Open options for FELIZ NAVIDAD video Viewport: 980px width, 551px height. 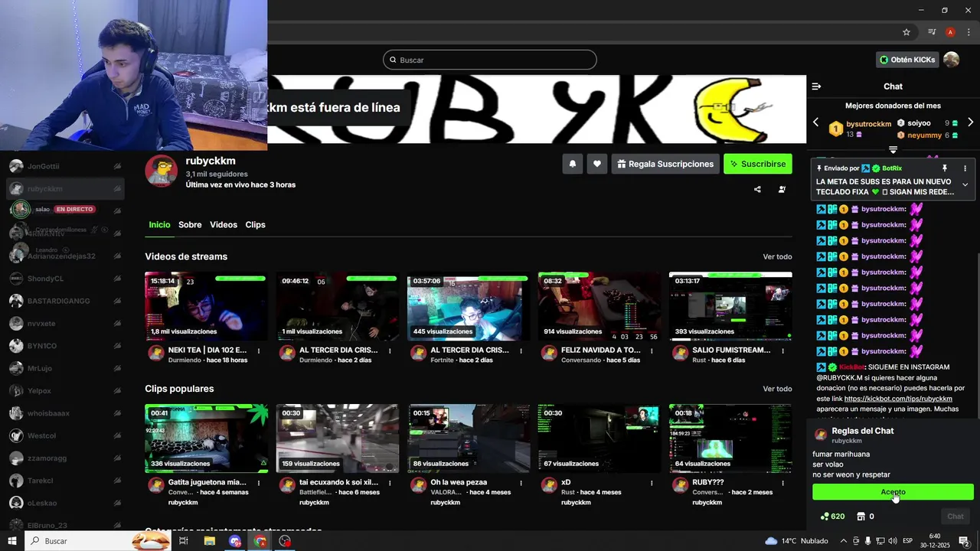[652, 350]
